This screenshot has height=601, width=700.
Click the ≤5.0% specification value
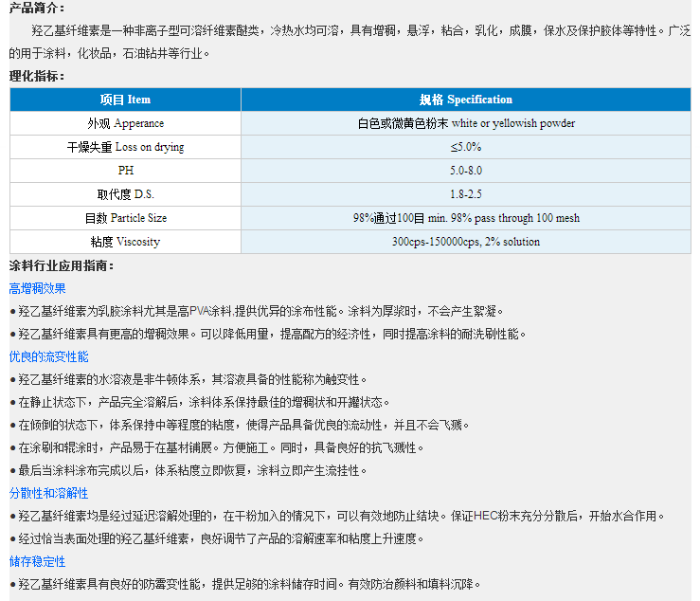click(465, 147)
